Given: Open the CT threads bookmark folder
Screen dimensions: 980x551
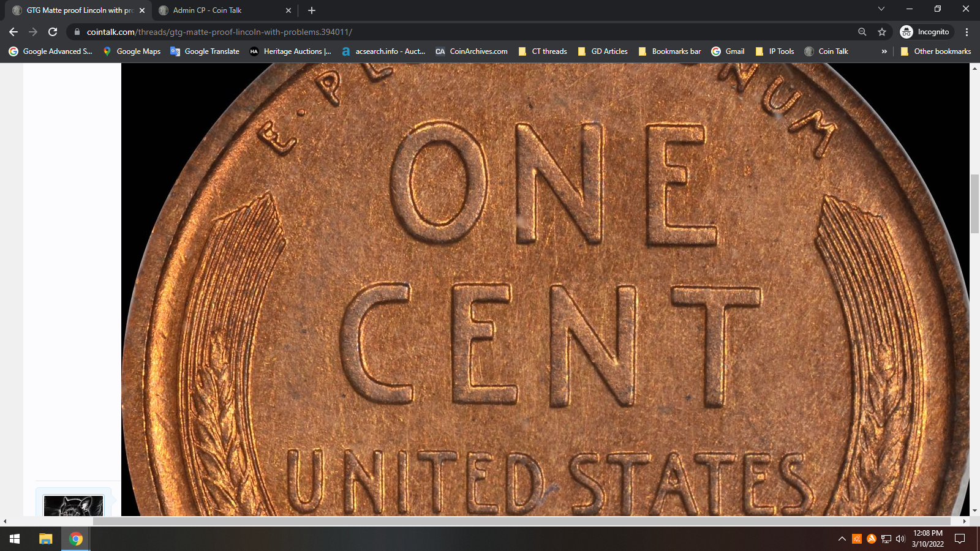Looking at the screenshot, I should (543, 51).
